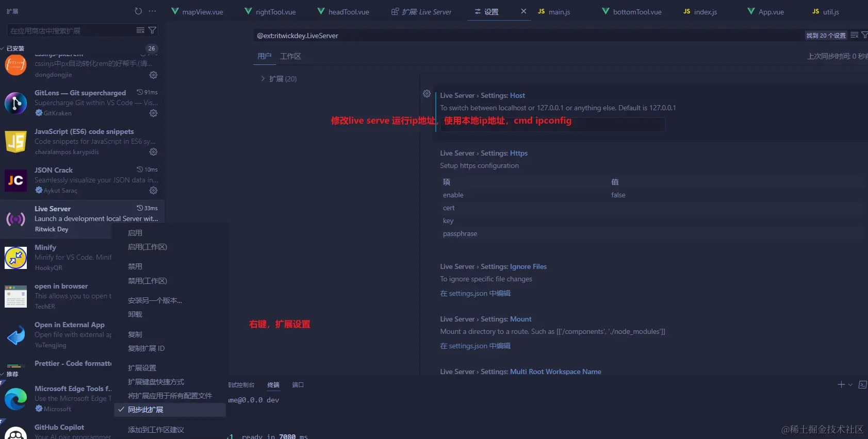Select the 用户 settings scope tab
This screenshot has height=439, width=868.
point(264,56)
